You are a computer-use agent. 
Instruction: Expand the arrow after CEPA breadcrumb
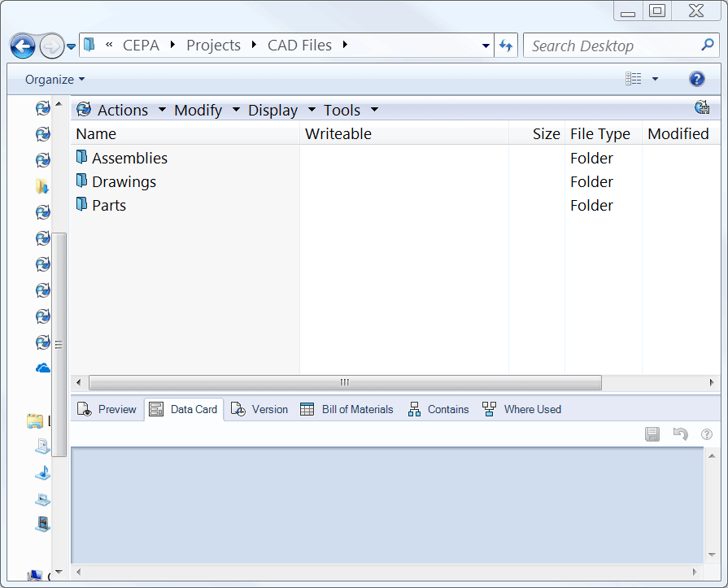(x=172, y=45)
